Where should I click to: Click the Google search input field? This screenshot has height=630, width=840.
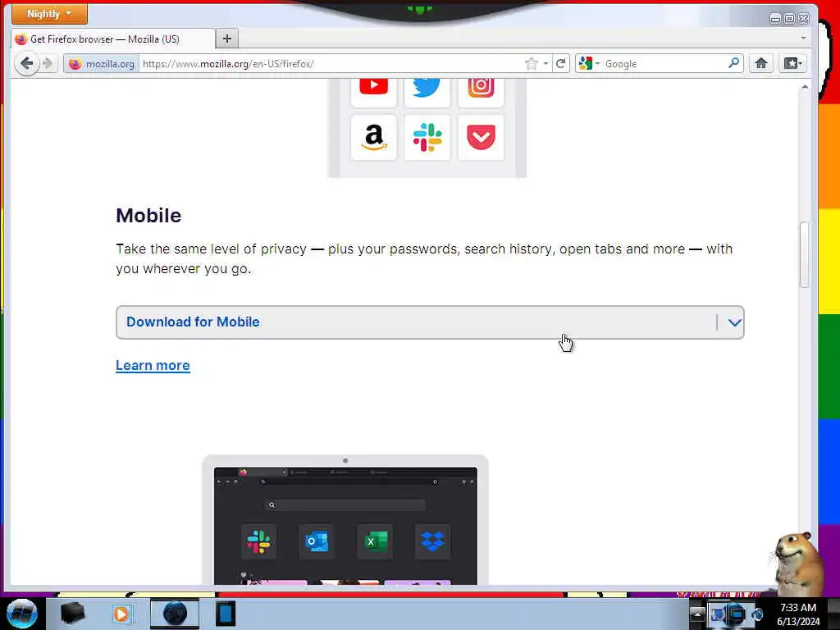coord(664,64)
